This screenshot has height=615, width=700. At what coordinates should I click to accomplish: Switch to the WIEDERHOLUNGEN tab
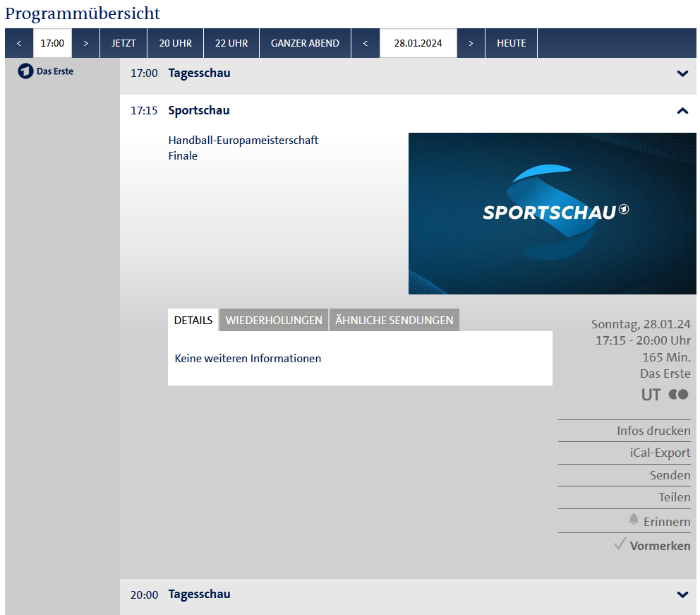tap(274, 321)
